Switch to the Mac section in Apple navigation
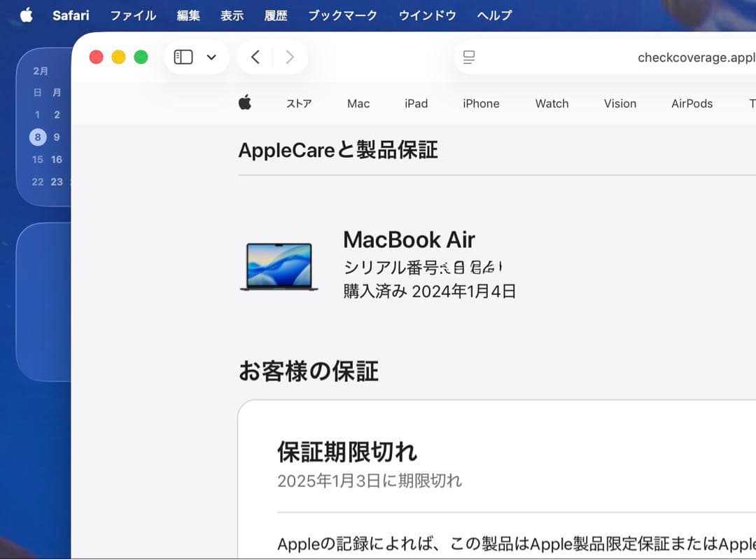This screenshot has width=756, height=559. [x=358, y=103]
